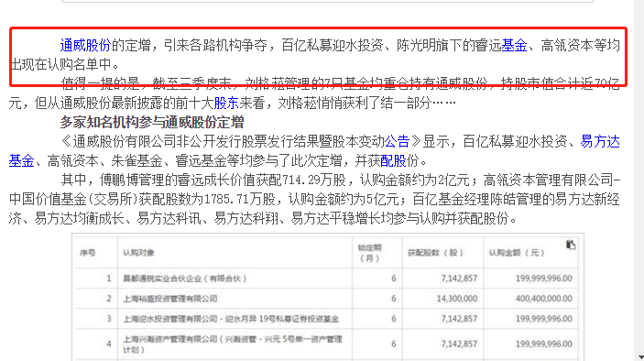Click the 获配股数（股） column header
This screenshot has width=644, height=361.
pos(435,253)
